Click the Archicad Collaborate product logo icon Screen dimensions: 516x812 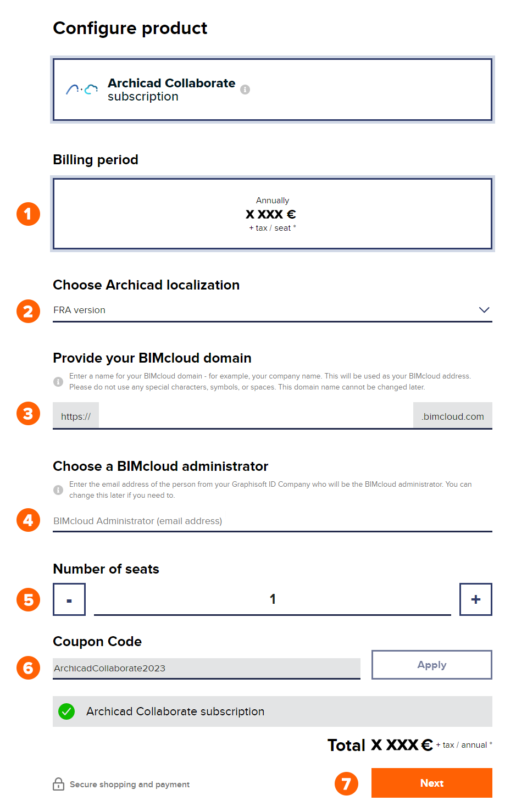[x=82, y=89]
